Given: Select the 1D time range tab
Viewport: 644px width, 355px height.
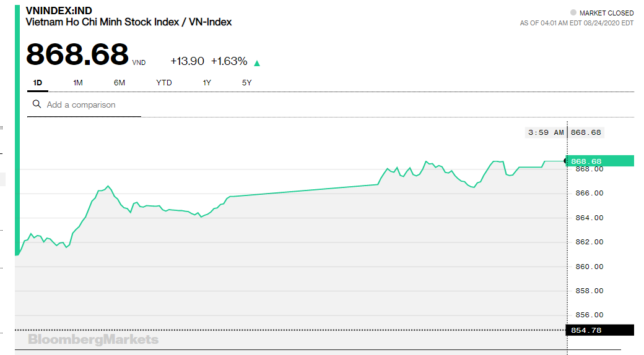Looking at the screenshot, I should 37,83.
